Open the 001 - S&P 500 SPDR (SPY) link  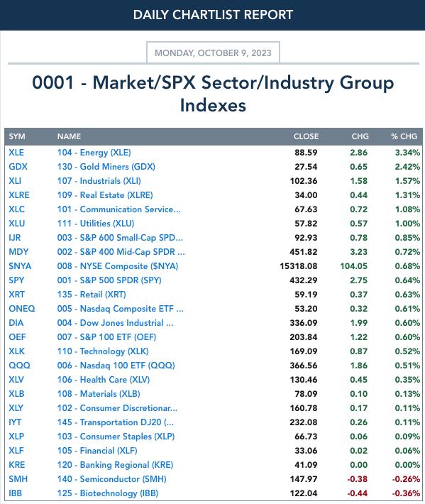(109, 280)
